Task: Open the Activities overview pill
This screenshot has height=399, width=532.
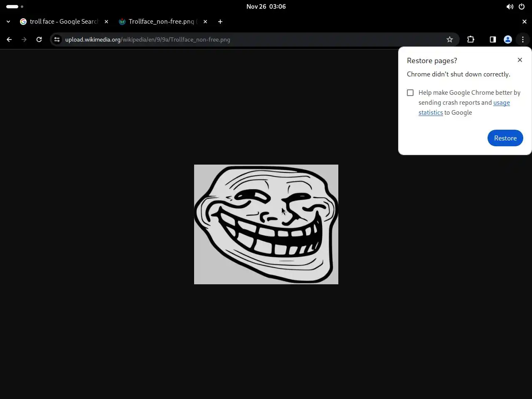Action: click(x=15, y=7)
